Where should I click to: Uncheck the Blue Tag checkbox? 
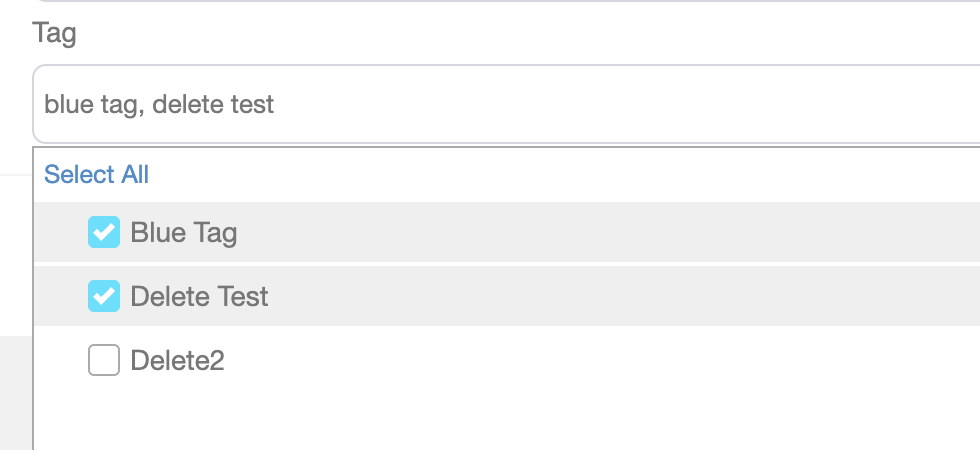pos(104,233)
